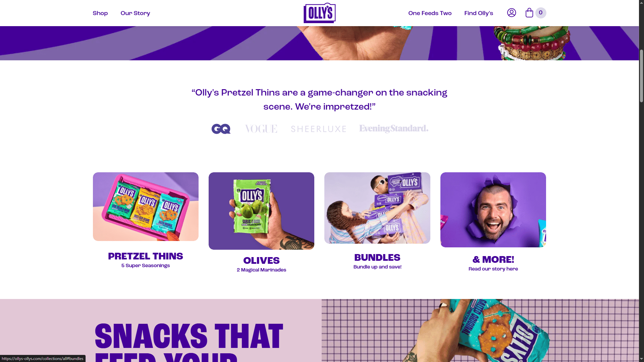Open the Bundles category image
Screen dimensions: 644x362
(377, 208)
